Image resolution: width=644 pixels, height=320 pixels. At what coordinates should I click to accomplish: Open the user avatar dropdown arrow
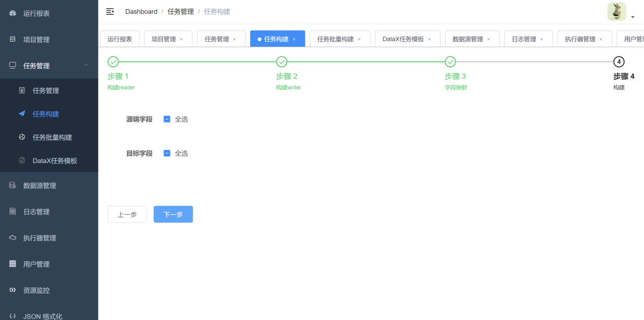pos(633,17)
